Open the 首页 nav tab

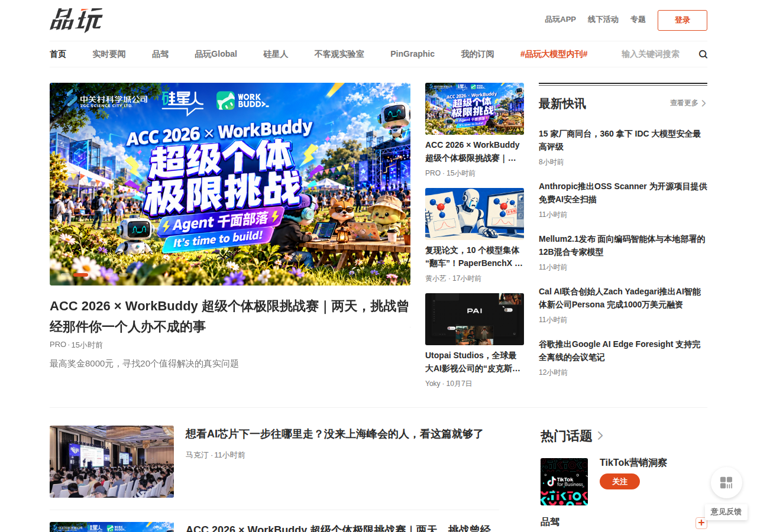pyautogui.click(x=58, y=54)
